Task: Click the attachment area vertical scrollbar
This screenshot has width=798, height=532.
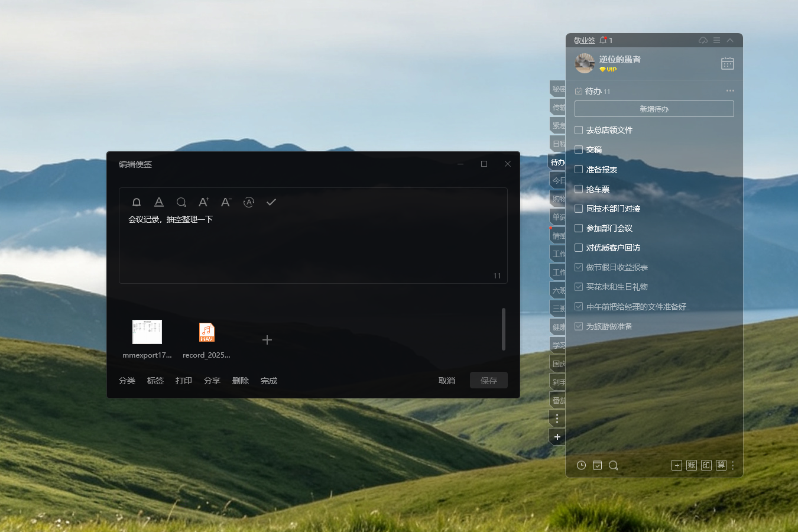Action: click(504, 329)
